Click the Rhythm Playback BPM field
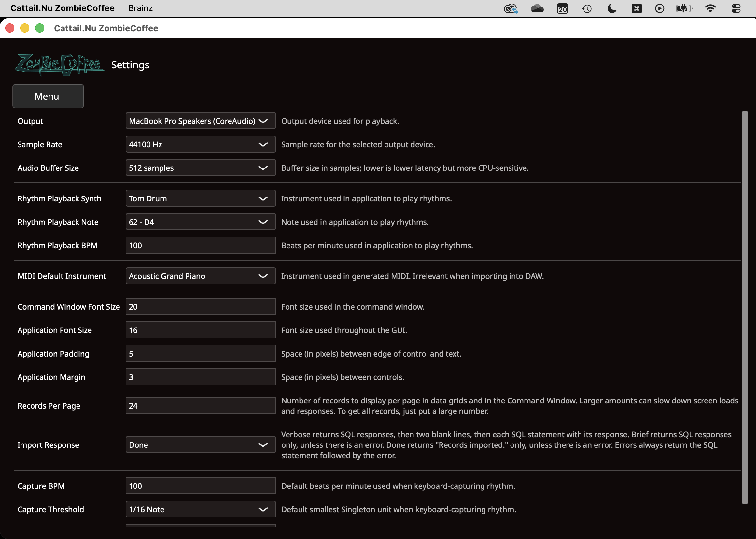The height and width of the screenshot is (539, 756). (x=201, y=245)
